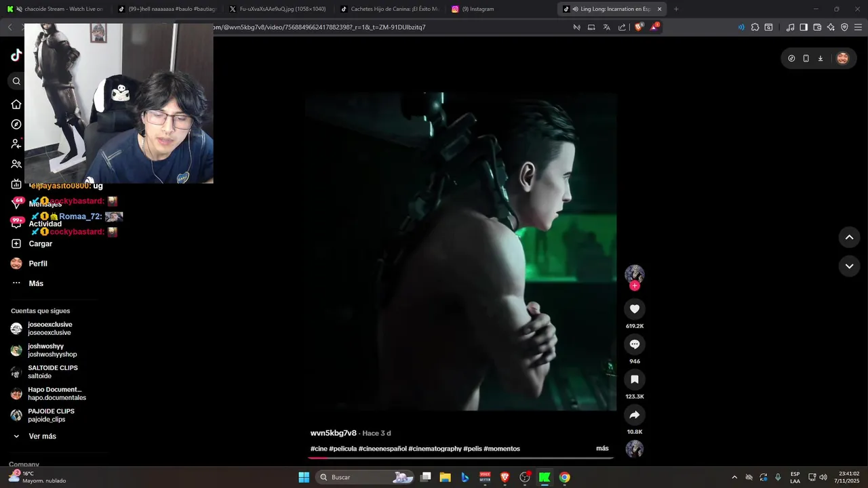Close the Ling Long: Incarnation tab

click(x=658, y=9)
